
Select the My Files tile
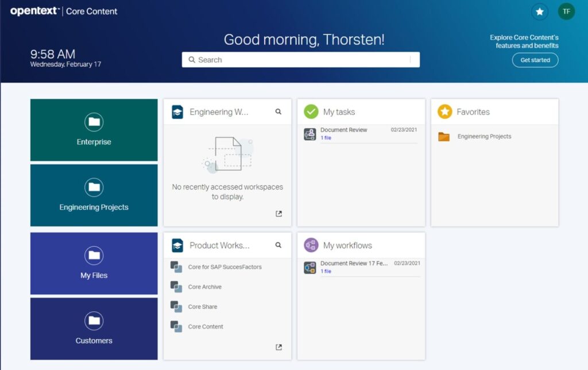pyautogui.click(x=94, y=263)
